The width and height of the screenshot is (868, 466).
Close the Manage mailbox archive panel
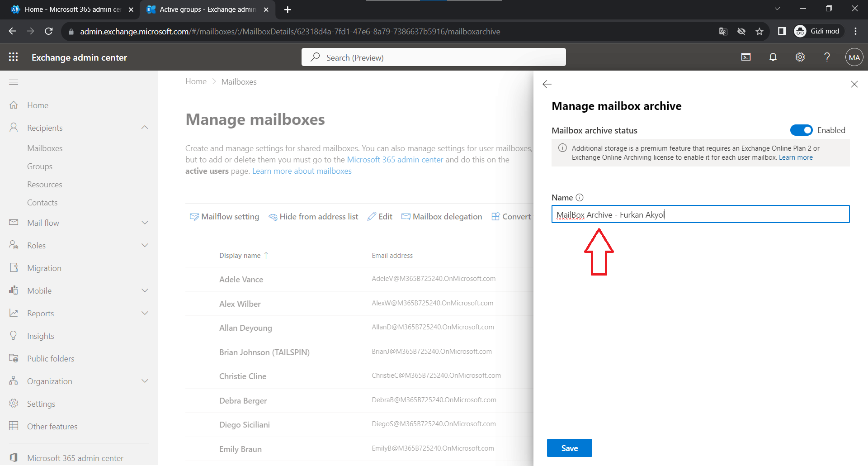(854, 84)
